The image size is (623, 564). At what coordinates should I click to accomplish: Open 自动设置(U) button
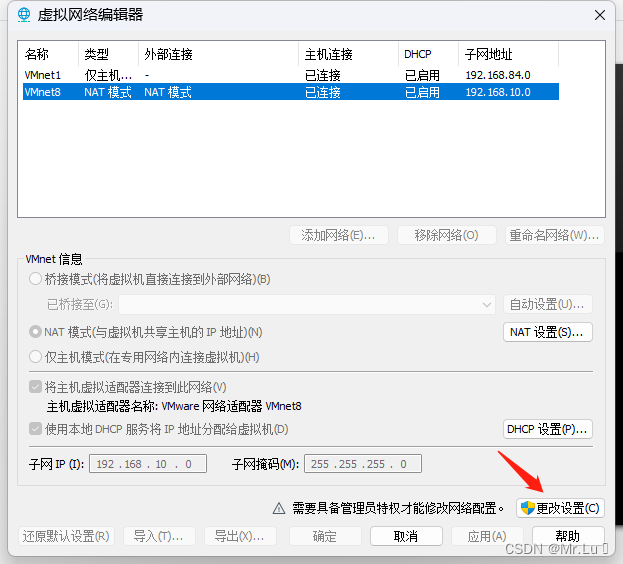(548, 305)
